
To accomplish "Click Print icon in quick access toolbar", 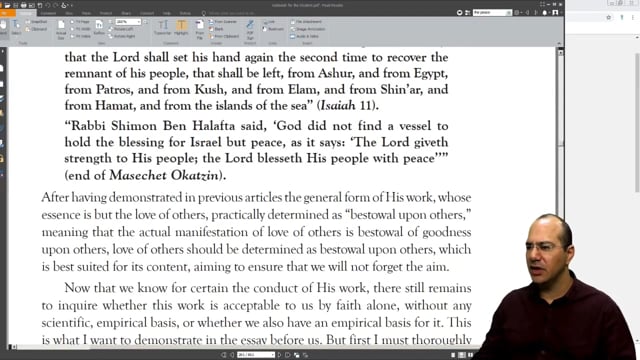I will [24, 5].
